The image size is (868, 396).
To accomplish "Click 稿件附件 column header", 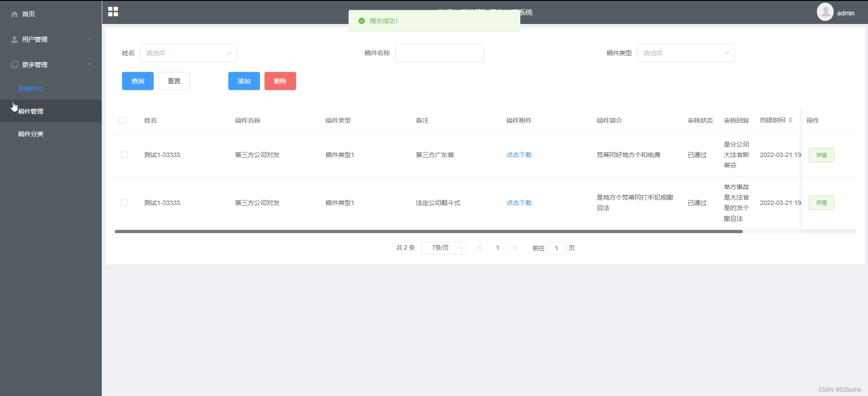I will pyautogui.click(x=519, y=120).
